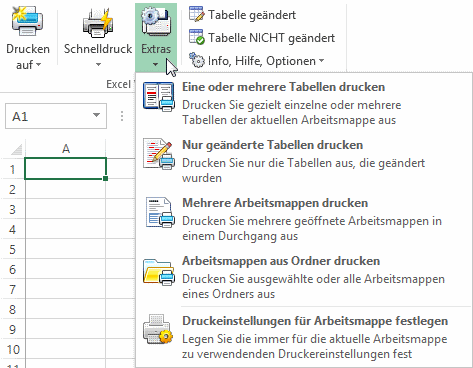Select row header 4
This screenshot has width=473, height=368.
pyautogui.click(x=12, y=229)
